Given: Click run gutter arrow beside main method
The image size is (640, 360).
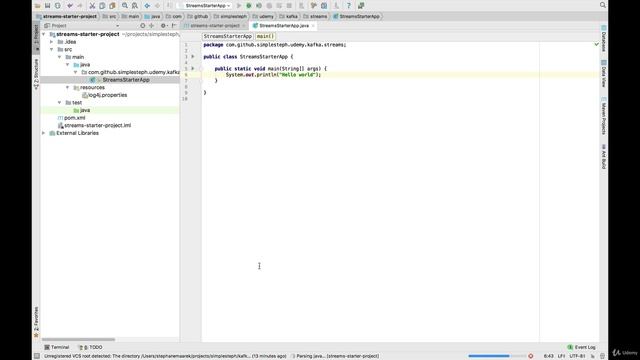Looking at the screenshot, I should (x=193, y=69).
